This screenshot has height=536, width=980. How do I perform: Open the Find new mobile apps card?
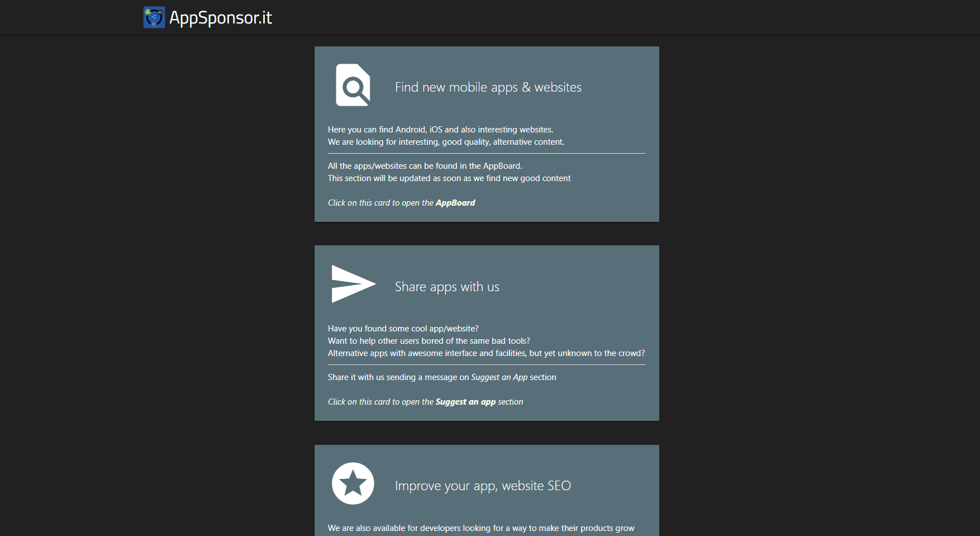point(487,134)
